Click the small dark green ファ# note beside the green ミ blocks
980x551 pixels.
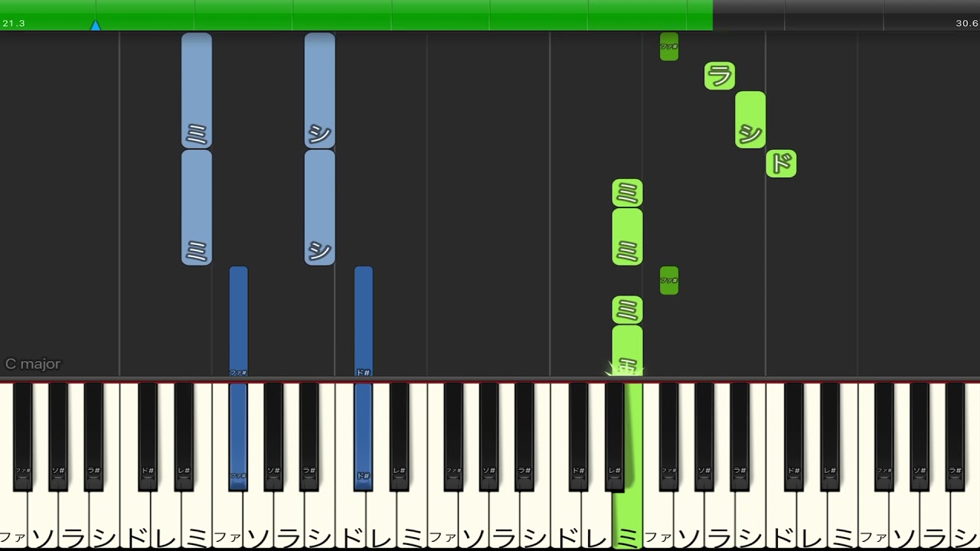[669, 280]
